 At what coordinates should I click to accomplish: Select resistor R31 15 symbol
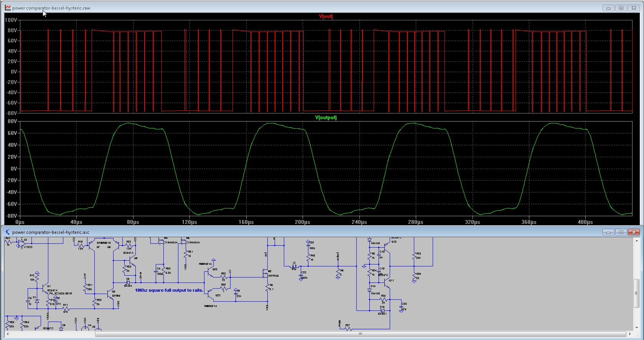186,254
